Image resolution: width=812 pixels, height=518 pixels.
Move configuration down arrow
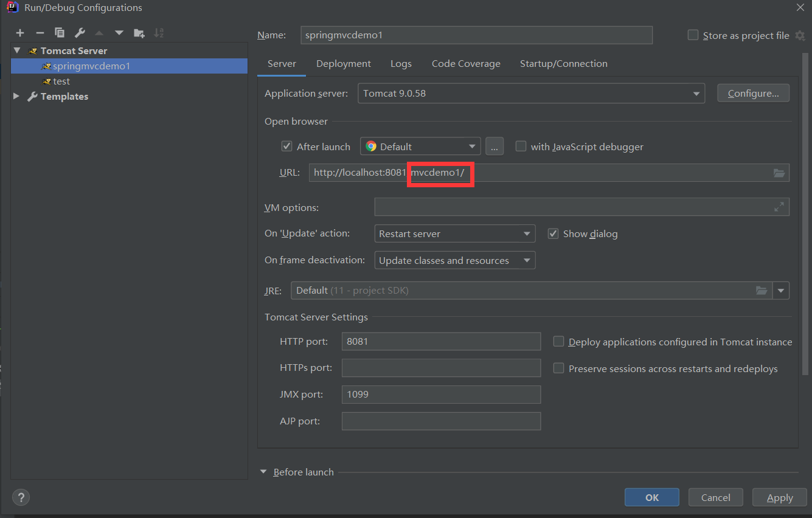pyautogui.click(x=119, y=33)
